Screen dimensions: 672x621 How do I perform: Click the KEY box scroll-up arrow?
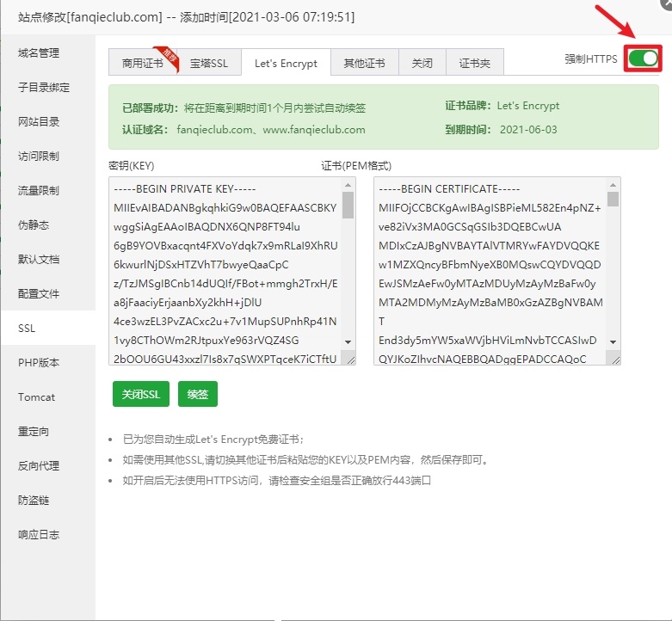point(348,185)
